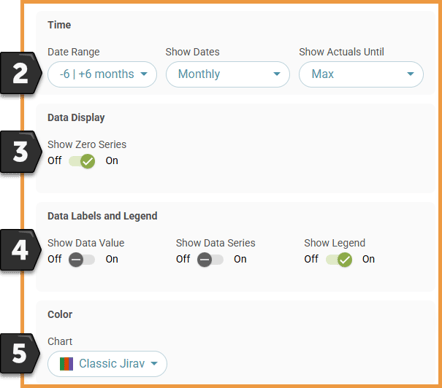The image size is (442, 388).
Task: Click the Data Labels and Legend heading
Action: (102, 216)
